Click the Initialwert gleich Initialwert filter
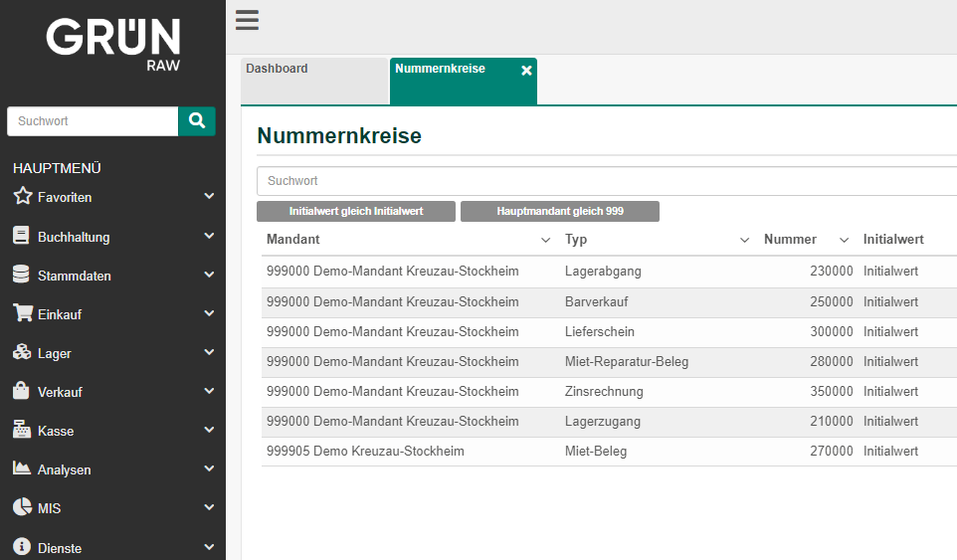 tap(356, 212)
